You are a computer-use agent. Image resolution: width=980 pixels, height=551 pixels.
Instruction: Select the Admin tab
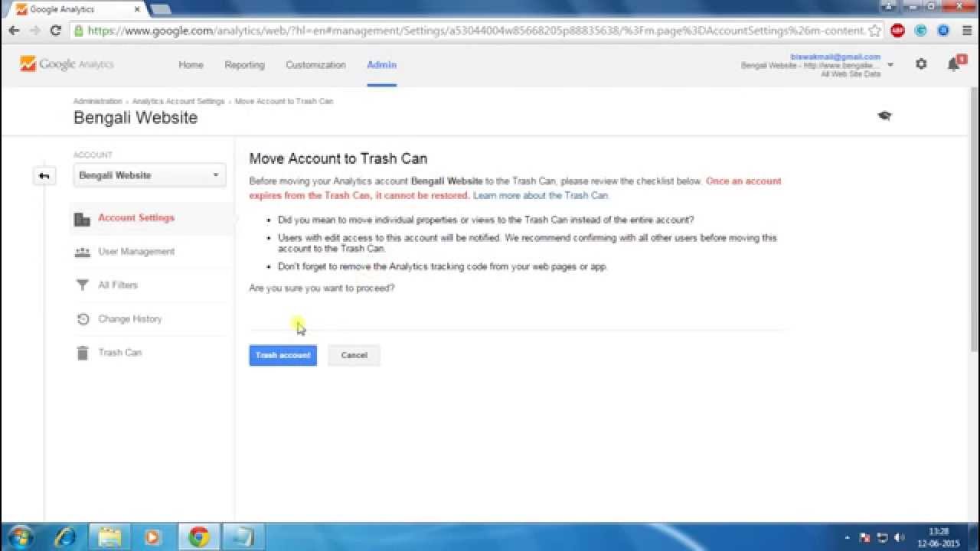tap(381, 65)
